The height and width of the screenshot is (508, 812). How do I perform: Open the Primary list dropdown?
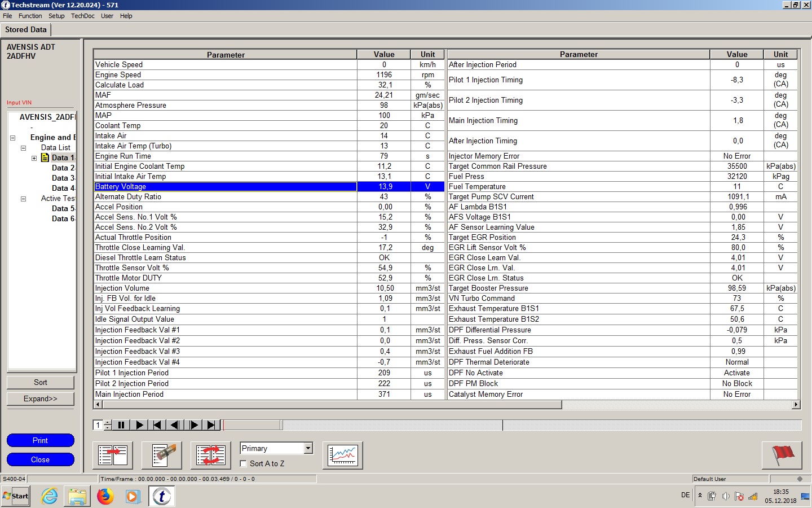tap(308, 448)
